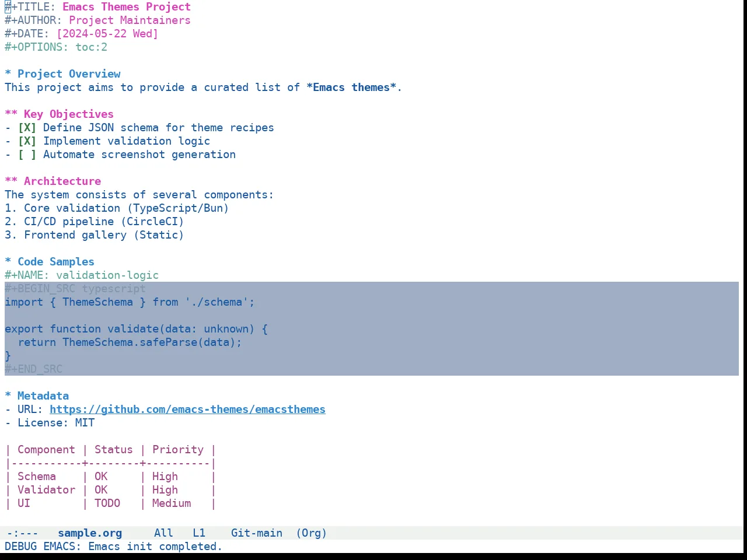Screen dimensions: 747x560
Task: Click the TODO status cell
Action: (107, 503)
